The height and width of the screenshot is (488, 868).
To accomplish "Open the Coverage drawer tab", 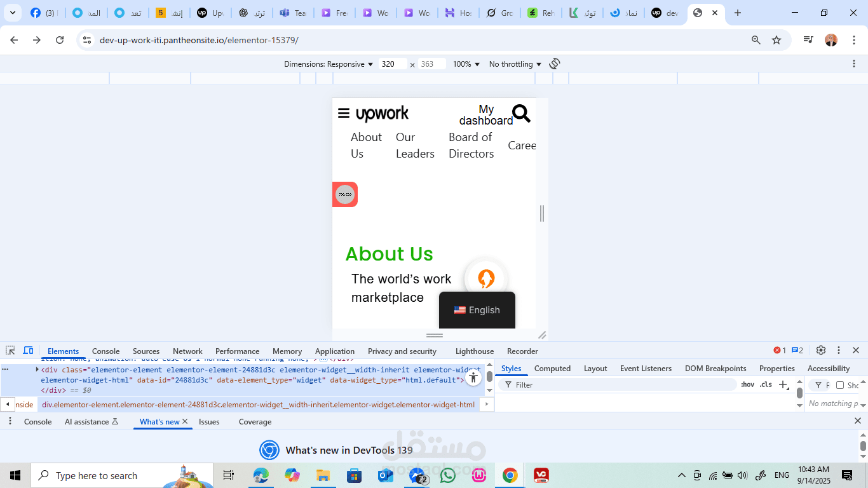I will [255, 421].
